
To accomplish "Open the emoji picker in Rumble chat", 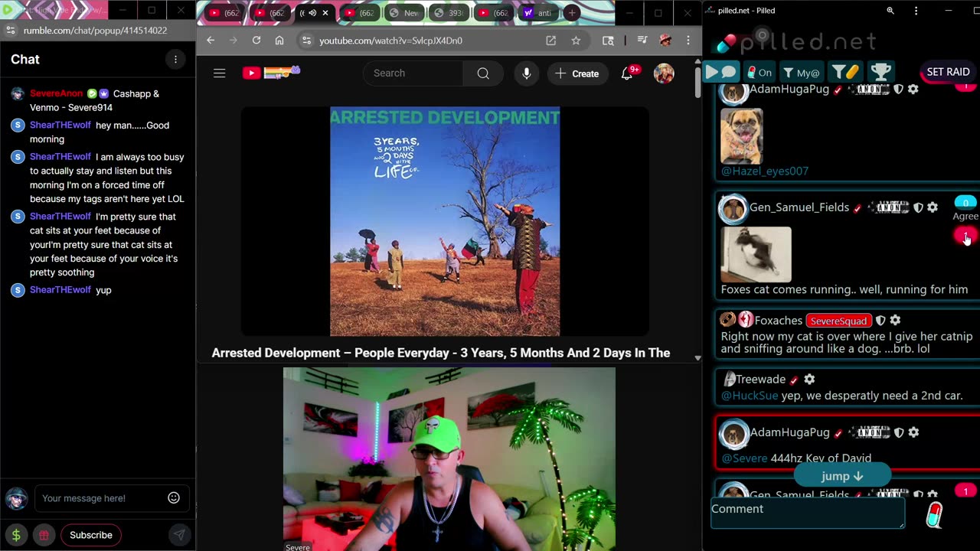I will (174, 498).
